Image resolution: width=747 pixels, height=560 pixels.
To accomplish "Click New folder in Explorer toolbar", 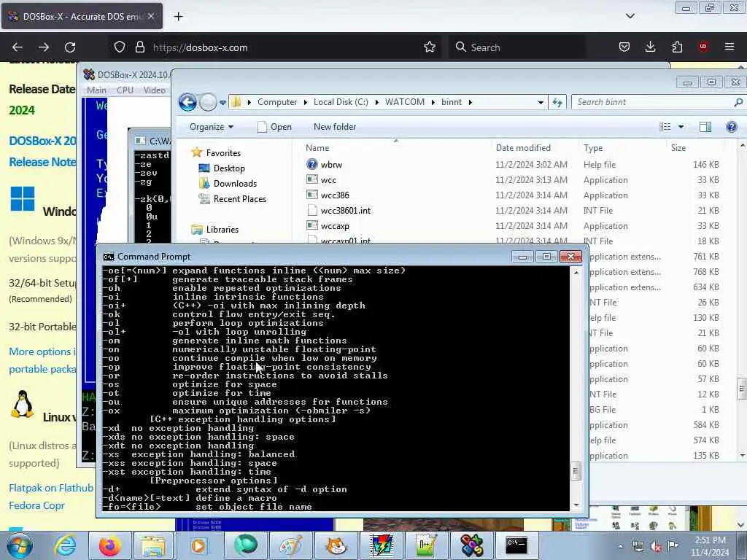I will coord(335,127).
